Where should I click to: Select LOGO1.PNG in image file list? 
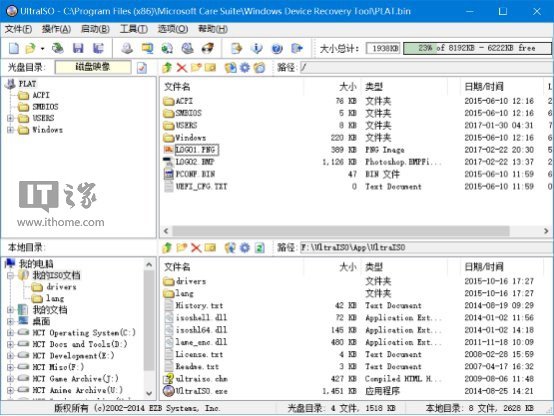[x=196, y=150]
